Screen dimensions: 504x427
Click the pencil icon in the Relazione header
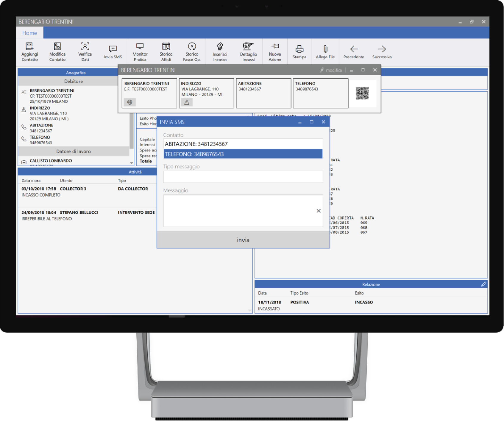(483, 284)
